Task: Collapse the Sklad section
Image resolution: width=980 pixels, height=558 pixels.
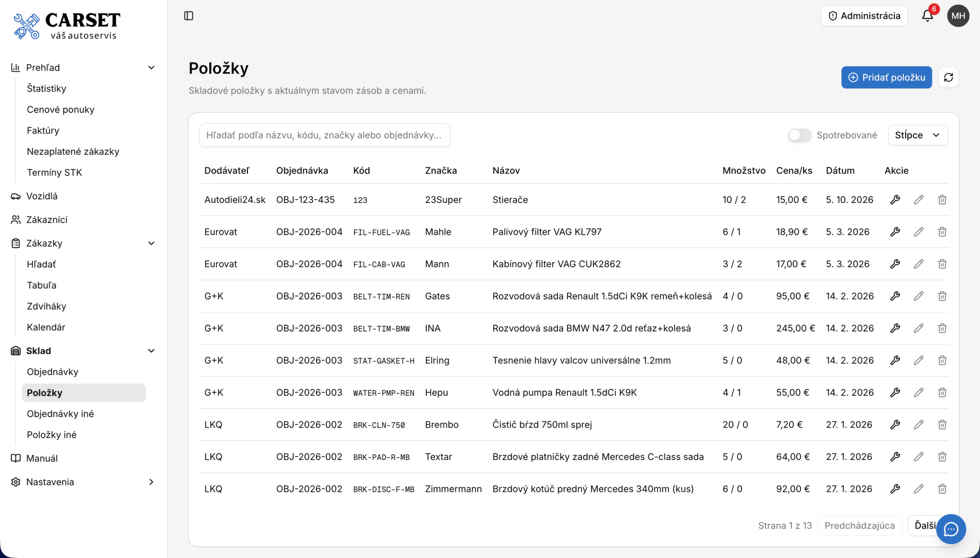Action: pos(151,351)
